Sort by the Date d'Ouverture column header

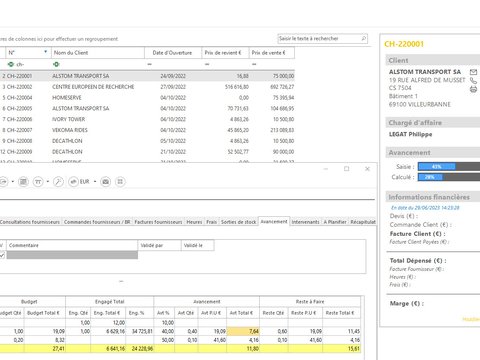(x=173, y=53)
